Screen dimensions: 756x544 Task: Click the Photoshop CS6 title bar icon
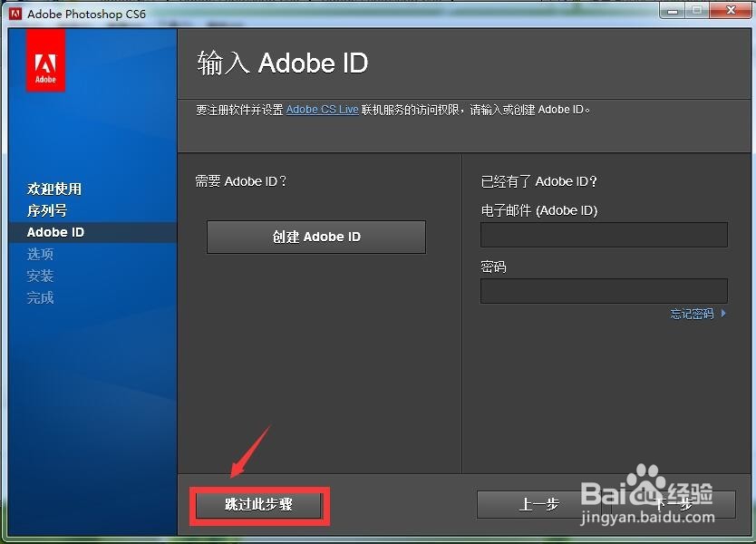pyautogui.click(x=15, y=13)
